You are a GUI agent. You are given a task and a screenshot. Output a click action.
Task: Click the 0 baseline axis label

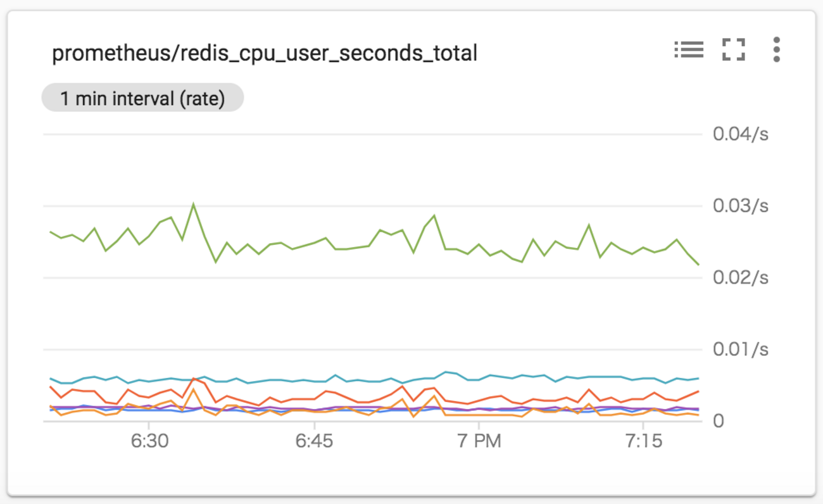point(717,421)
